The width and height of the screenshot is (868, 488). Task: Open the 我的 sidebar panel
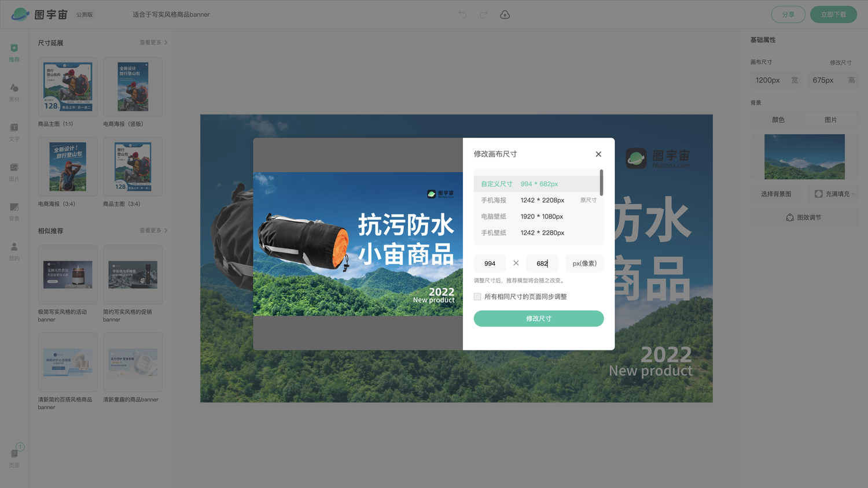[14, 252]
